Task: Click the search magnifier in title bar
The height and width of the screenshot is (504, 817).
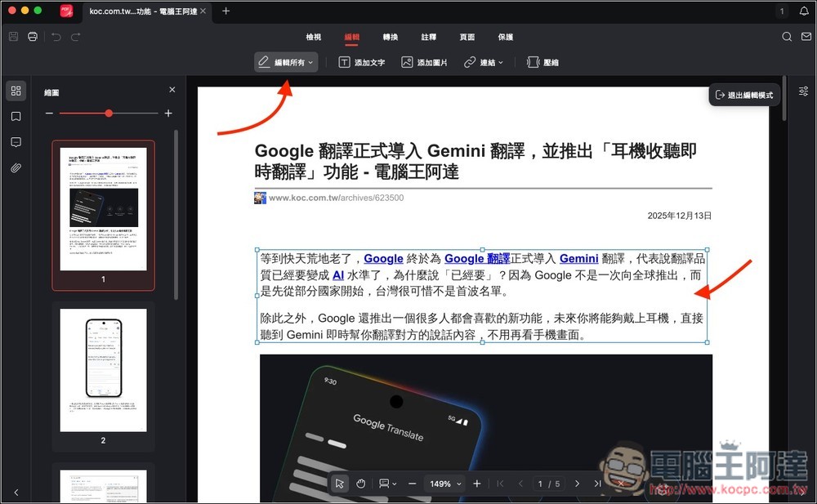Action: tap(786, 37)
